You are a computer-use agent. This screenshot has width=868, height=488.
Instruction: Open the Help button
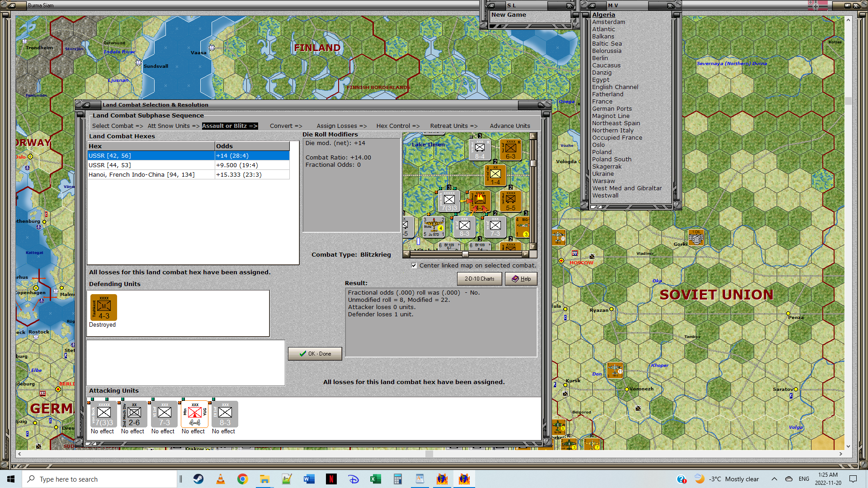pyautogui.click(x=521, y=279)
